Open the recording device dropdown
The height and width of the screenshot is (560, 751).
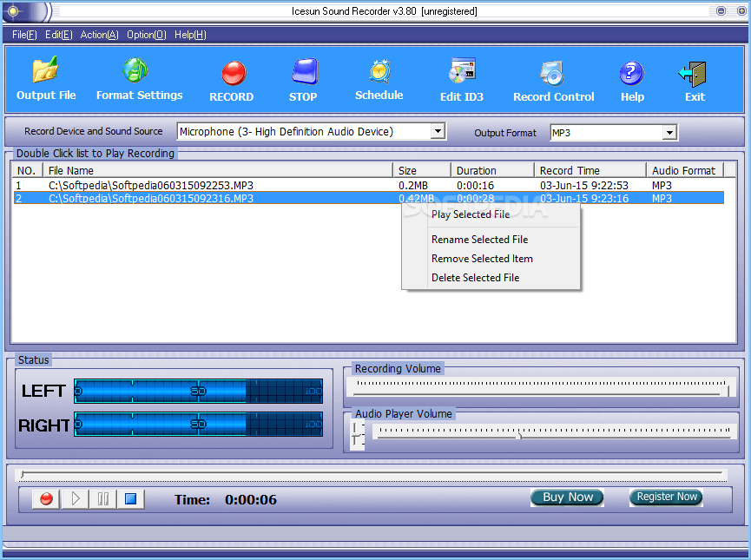pos(438,131)
